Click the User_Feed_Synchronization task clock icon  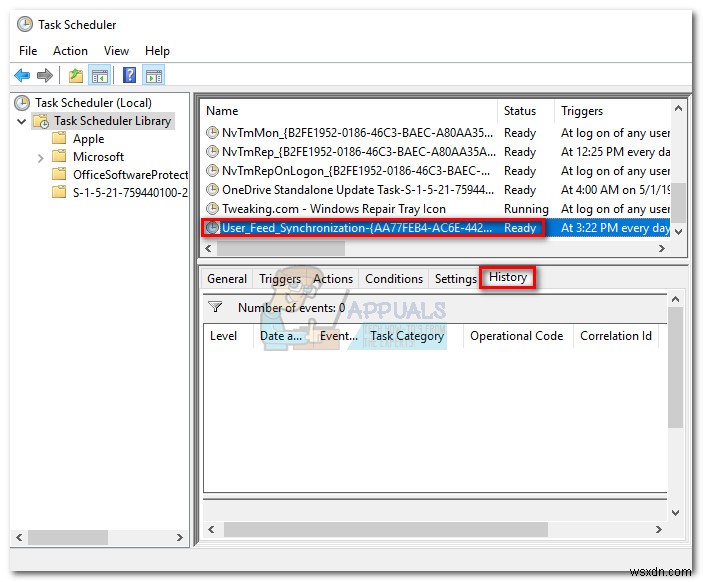212,228
